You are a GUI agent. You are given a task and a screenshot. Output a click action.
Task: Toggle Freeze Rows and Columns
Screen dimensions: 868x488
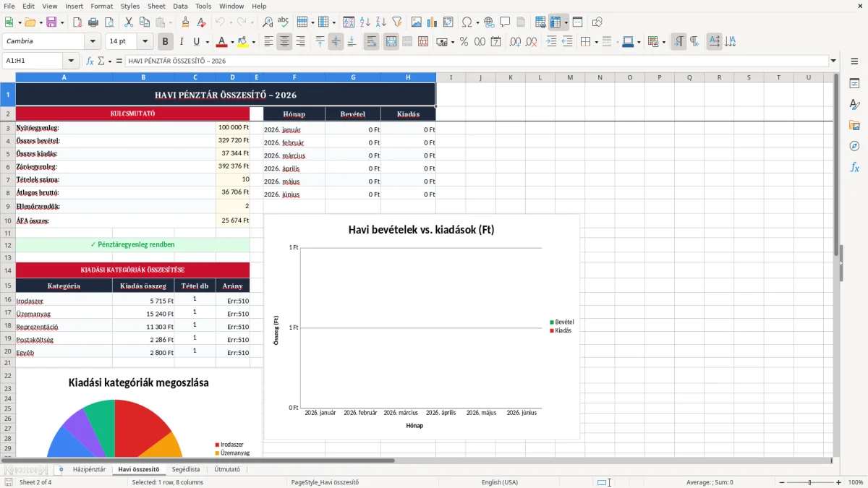556,22
